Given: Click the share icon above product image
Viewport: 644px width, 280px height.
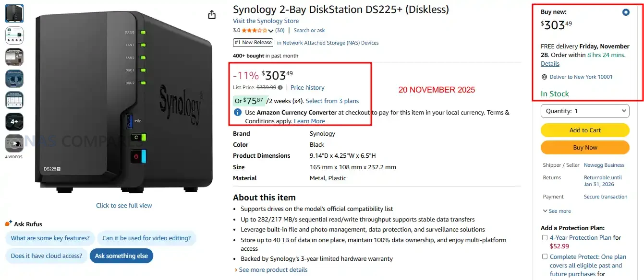Looking at the screenshot, I should (212, 15).
